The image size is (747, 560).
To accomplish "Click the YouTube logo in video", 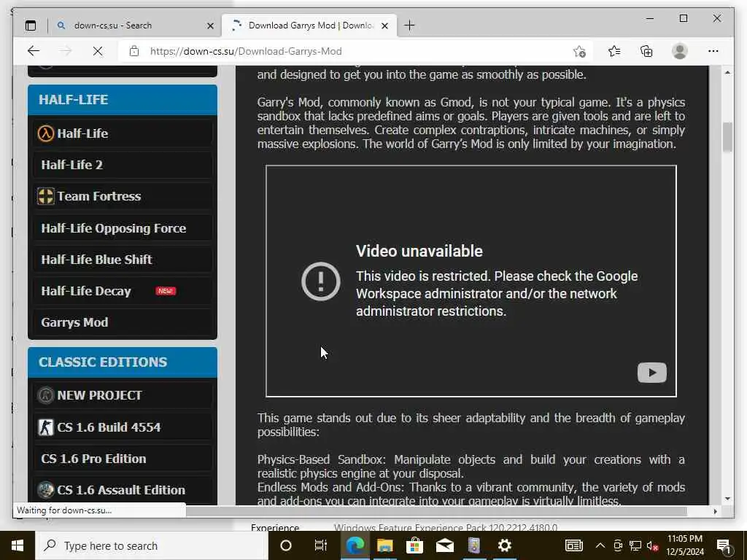I will pos(652,373).
